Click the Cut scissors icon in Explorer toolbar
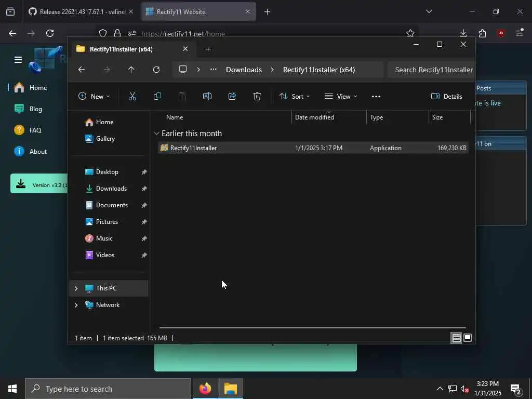532x399 pixels. point(132,96)
